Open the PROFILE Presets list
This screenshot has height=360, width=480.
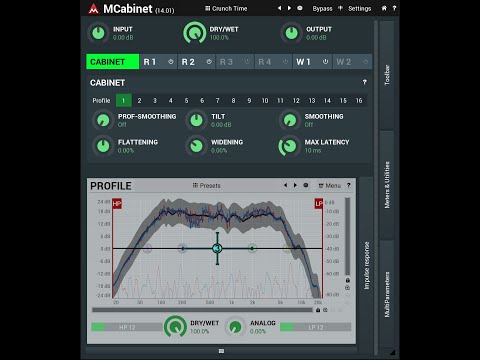[207, 185]
